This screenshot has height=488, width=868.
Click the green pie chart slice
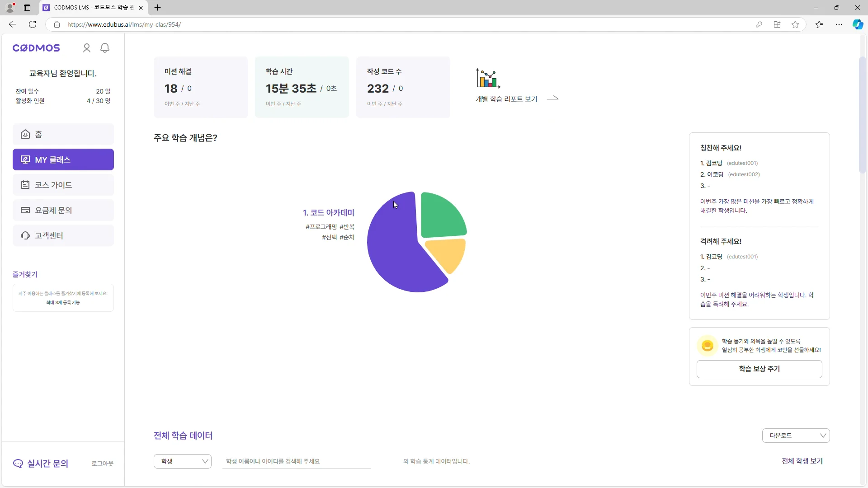coord(441,216)
